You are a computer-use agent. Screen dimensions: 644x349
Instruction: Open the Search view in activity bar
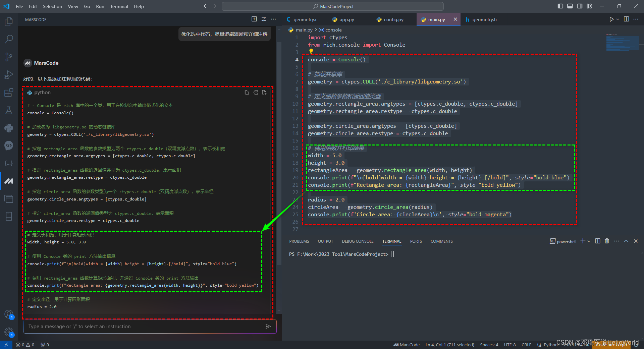point(9,39)
